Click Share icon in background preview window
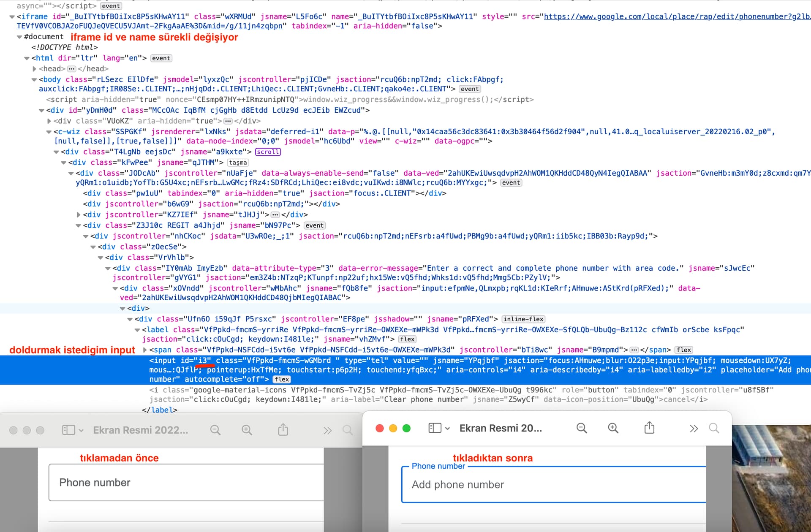 click(x=283, y=430)
